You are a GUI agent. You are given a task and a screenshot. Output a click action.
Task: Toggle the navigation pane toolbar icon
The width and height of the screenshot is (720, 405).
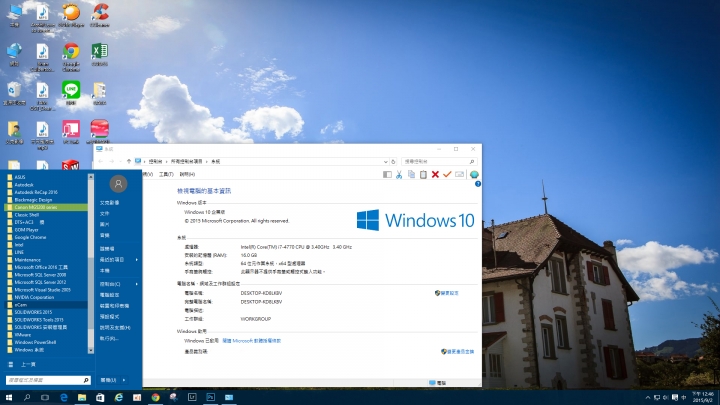coord(387,174)
